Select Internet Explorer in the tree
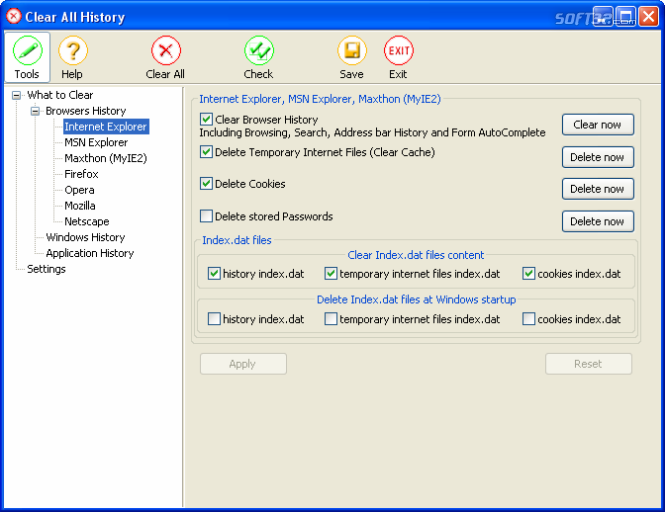 pyautogui.click(x=106, y=126)
